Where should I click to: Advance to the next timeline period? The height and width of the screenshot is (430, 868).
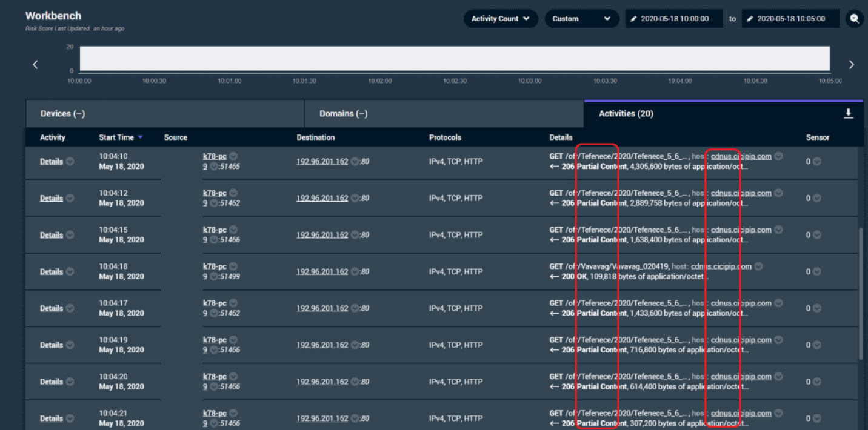point(851,64)
